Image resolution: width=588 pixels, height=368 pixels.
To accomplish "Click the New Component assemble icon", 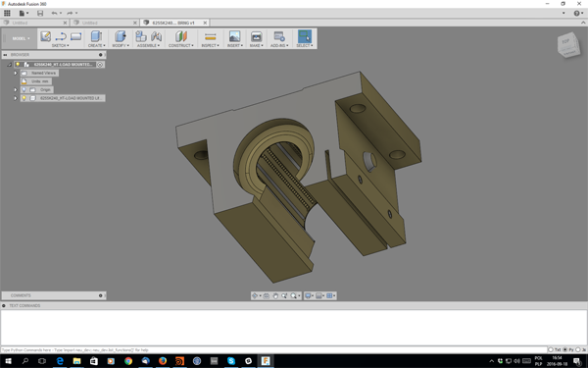I will tap(141, 36).
